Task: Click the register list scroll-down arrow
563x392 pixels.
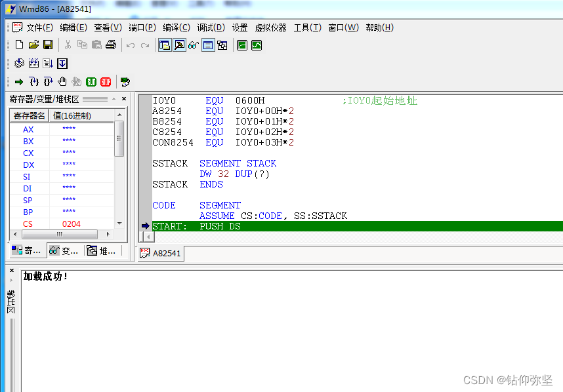Action: coord(119,224)
